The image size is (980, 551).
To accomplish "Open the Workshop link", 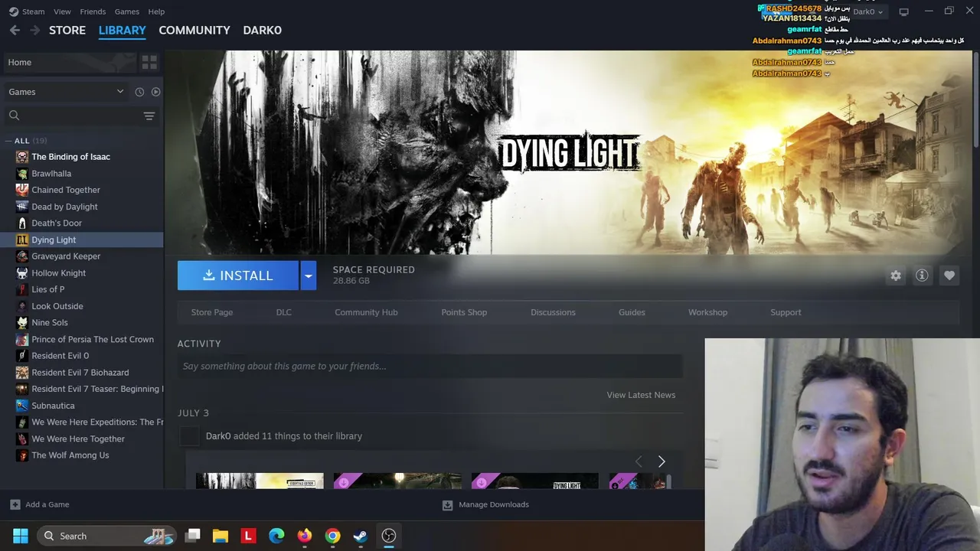I will coord(707,312).
